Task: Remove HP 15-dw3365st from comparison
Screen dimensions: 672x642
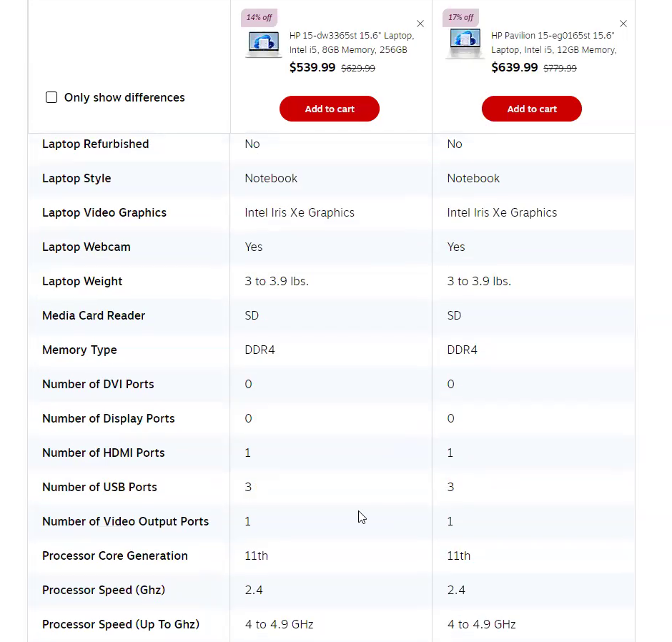Action: 420,24
